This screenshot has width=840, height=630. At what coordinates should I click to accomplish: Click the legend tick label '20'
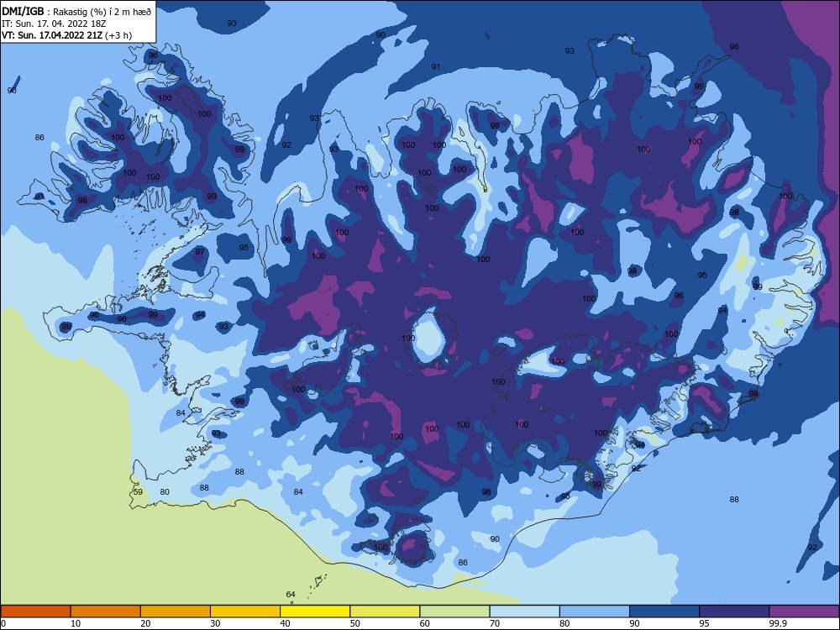pyautogui.click(x=145, y=623)
